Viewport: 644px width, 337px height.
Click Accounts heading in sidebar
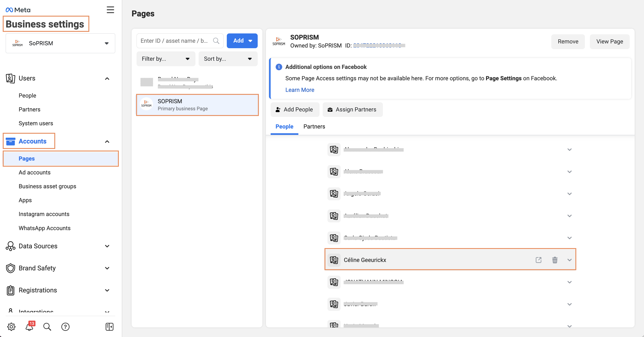point(32,141)
